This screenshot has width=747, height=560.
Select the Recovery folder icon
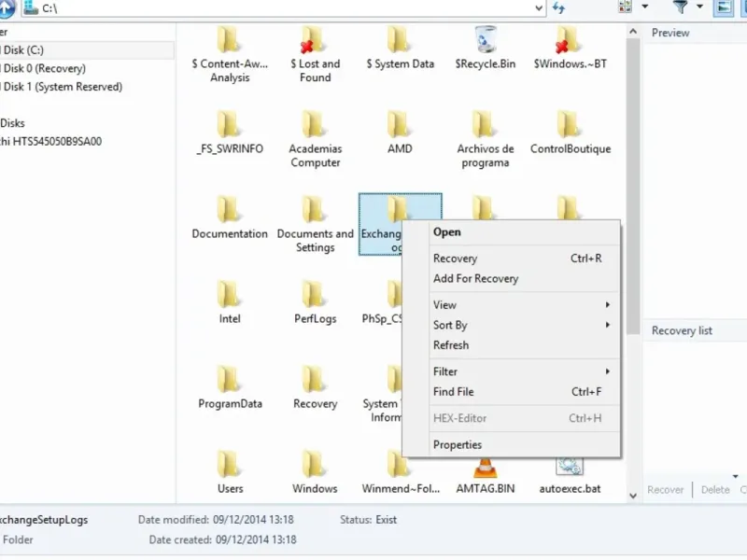[x=313, y=379]
